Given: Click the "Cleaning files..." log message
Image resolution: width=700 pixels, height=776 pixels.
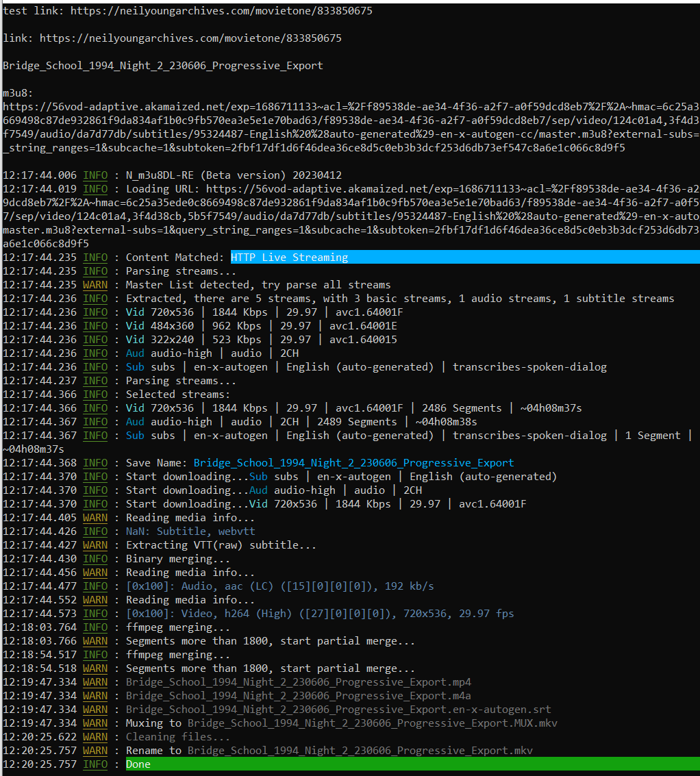Looking at the screenshot, I should pyautogui.click(x=177, y=737).
